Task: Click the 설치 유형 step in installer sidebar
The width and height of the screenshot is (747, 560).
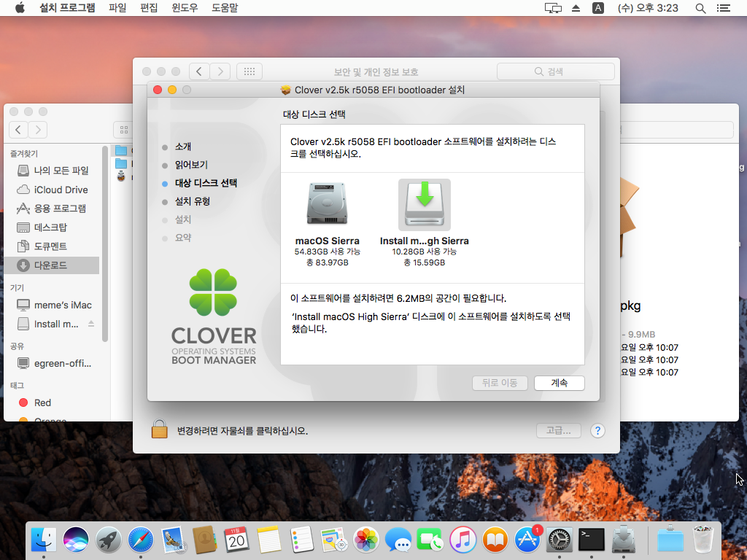Action: pos(193,201)
